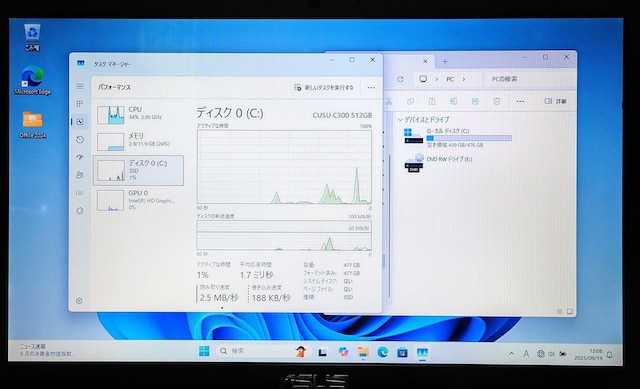Open Task Manager hamburger navigation menu

coord(80,86)
